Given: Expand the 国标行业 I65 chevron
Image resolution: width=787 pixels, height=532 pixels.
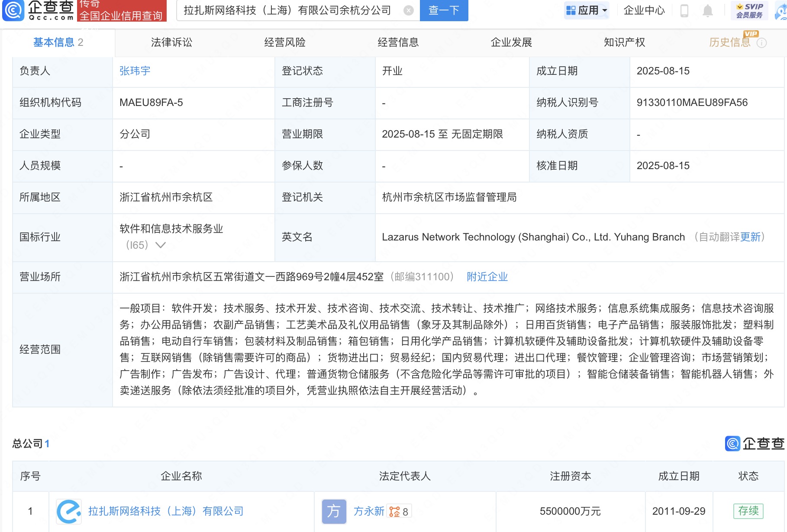Looking at the screenshot, I should click(161, 245).
